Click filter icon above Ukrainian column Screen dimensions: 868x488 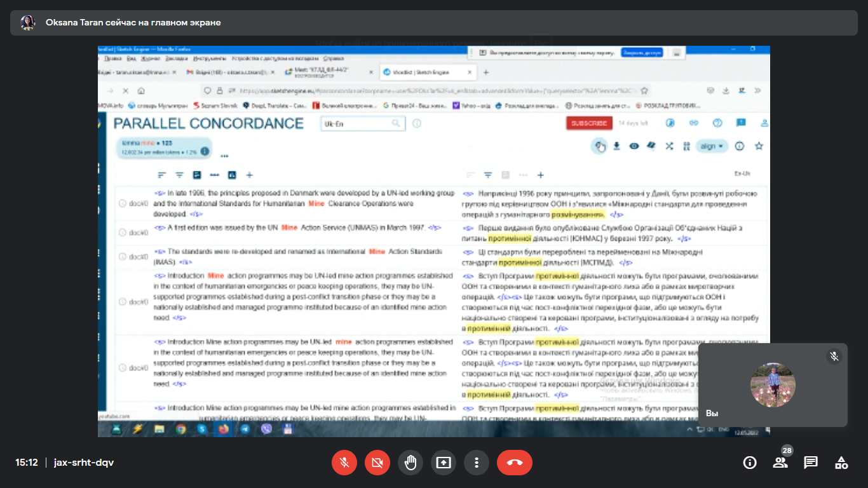488,175
